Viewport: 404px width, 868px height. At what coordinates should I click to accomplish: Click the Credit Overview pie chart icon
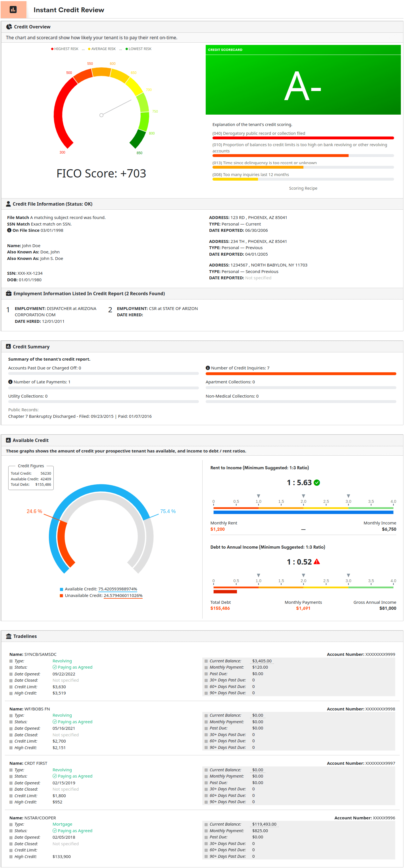9,27
